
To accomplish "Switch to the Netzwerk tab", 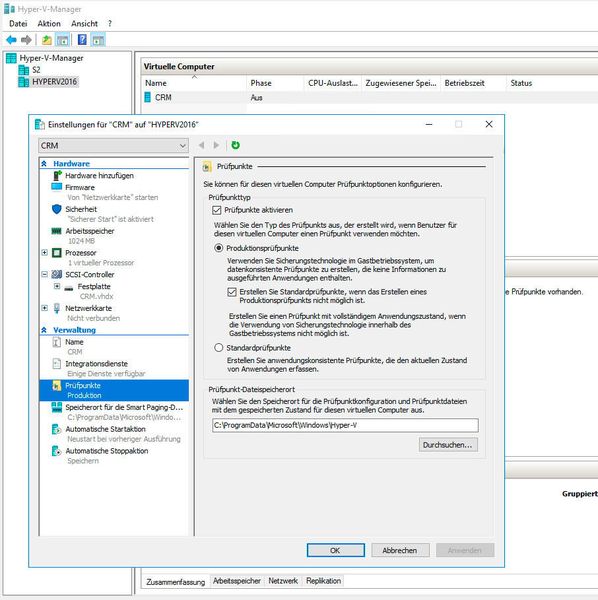I will pyautogui.click(x=283, y=581).
